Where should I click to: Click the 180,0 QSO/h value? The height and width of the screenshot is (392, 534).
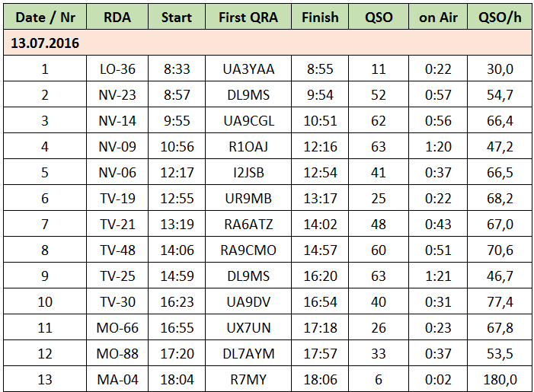pos(500,379)
